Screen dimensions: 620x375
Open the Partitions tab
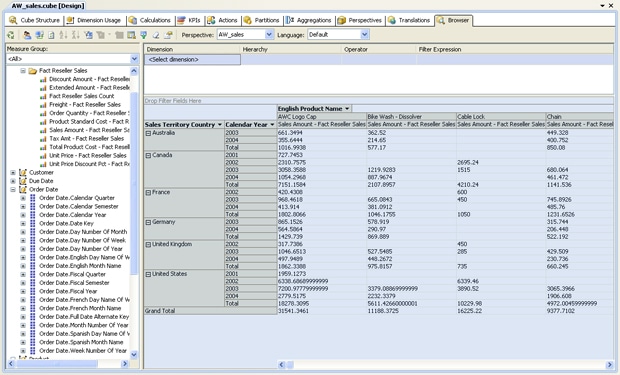coord(262,20)
